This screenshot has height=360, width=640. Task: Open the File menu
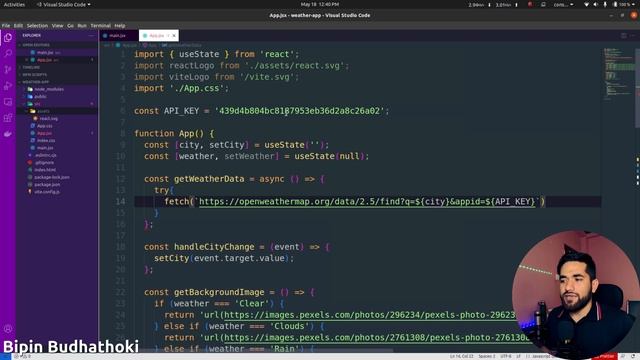[6, 25]
